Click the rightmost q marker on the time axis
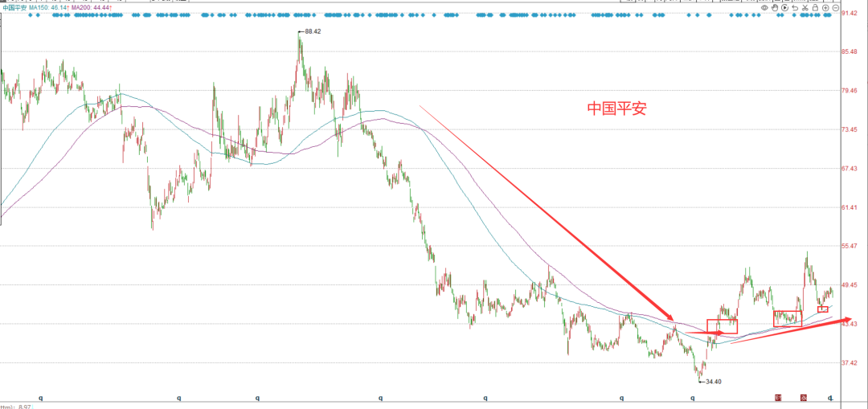This screenshot has width=868, height=409. (x=829, y=398)
